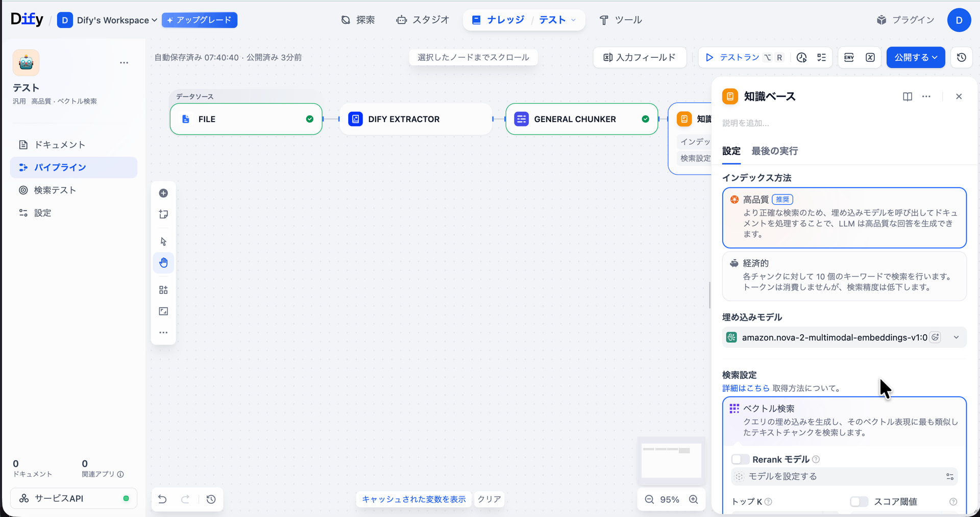Viewport: 980px width, 517px height.
Task: Open the 入力フィールド panel
Action: [x=640, y=57]
